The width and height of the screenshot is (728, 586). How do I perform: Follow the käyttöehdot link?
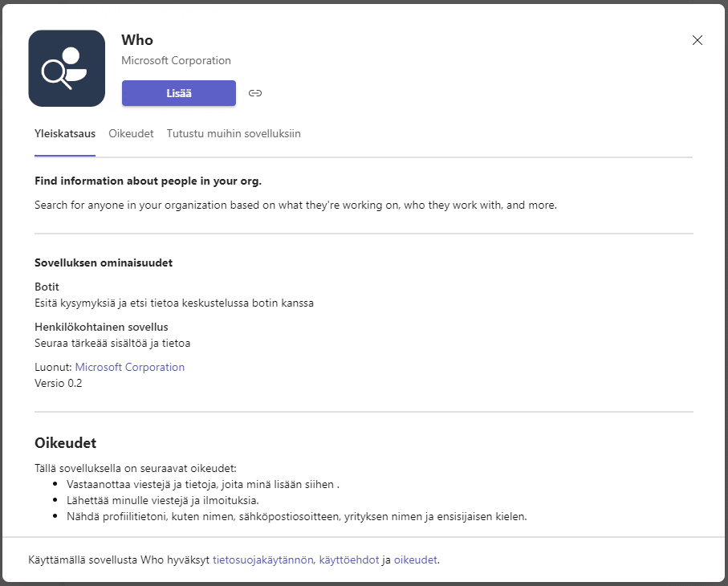(x=348, y=560)
